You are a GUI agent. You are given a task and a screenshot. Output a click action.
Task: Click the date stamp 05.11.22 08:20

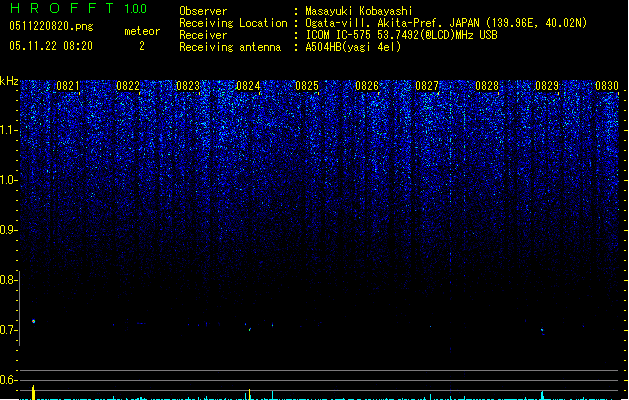[51, 46]
